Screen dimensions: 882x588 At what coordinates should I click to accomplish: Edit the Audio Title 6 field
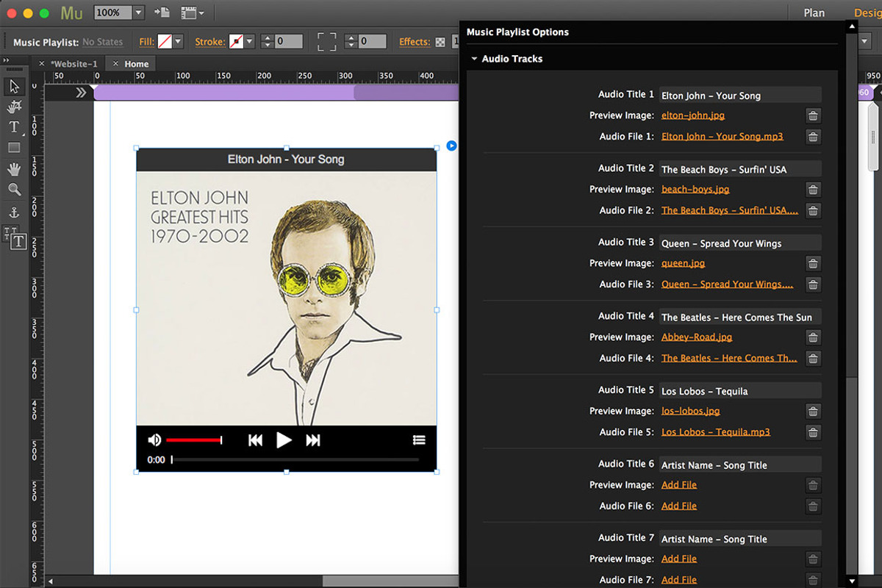[739, 465]
